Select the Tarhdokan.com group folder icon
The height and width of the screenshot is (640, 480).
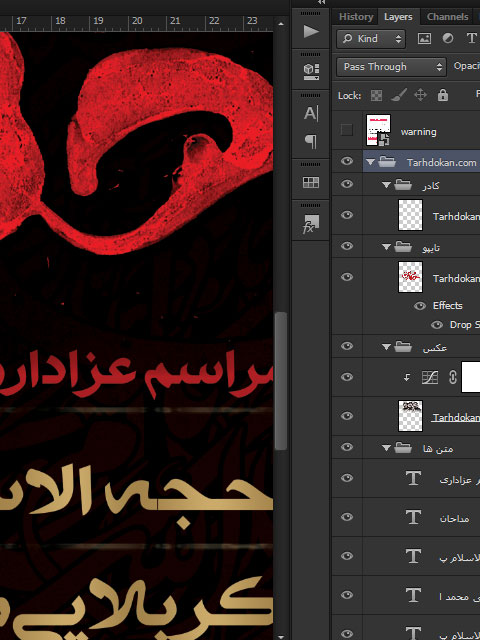pos(387,162)
